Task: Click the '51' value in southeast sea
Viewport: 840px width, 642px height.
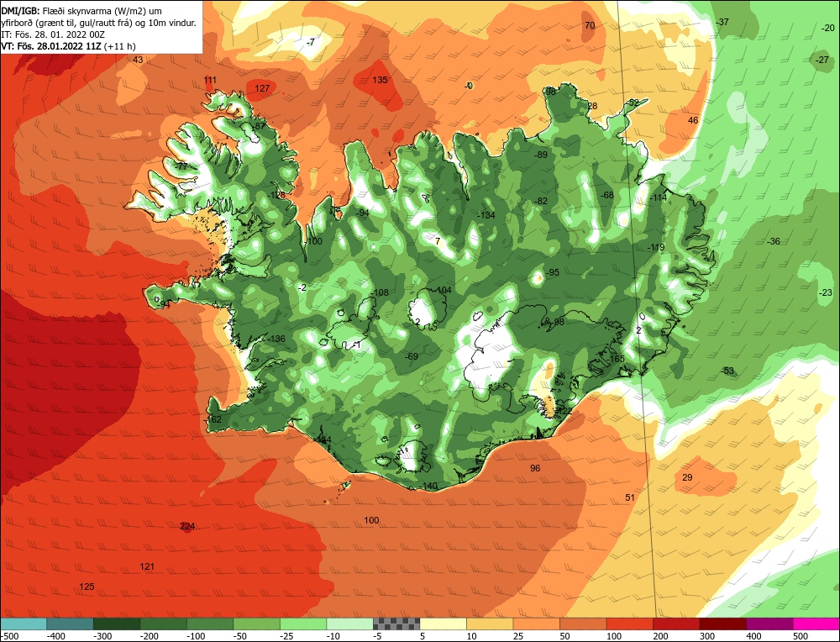Action: 630,497
